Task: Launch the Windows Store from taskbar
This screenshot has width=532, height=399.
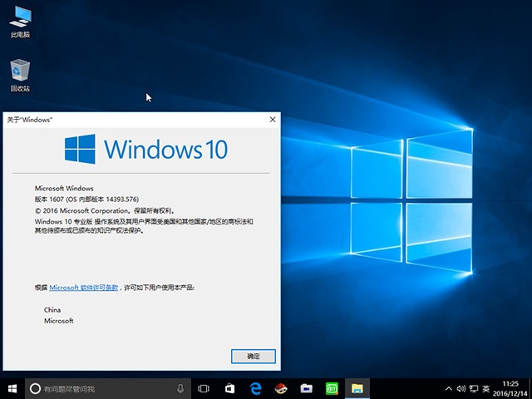Action: tap(229, 388)
